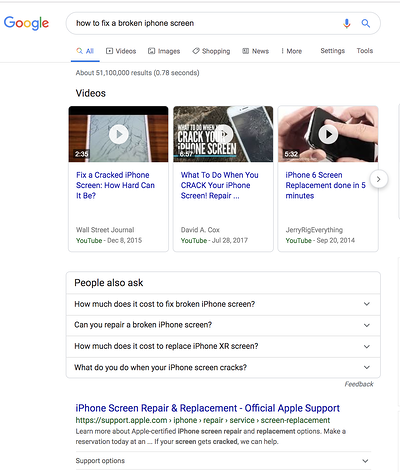Open 'iPhone 6 Screen Replacement done in 5 minutes' link
This screenshot has width=400, height=472.
pos(325,185)
